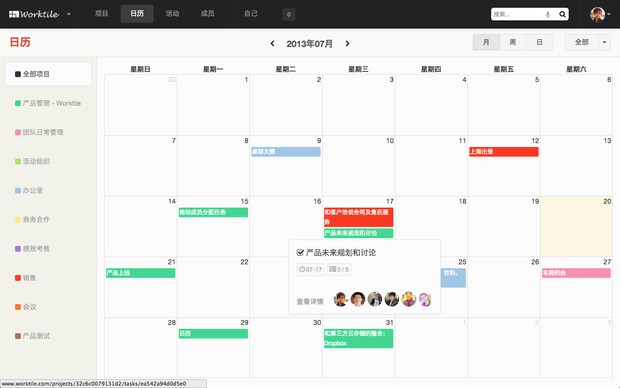
Task: Click the 3/5 checklist progress tag
Action: 339,269
